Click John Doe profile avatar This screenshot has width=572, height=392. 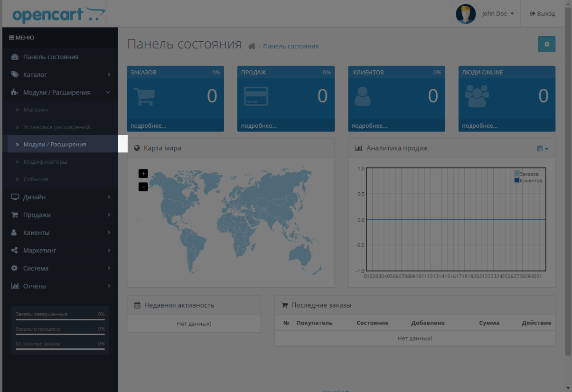point(465,14)
